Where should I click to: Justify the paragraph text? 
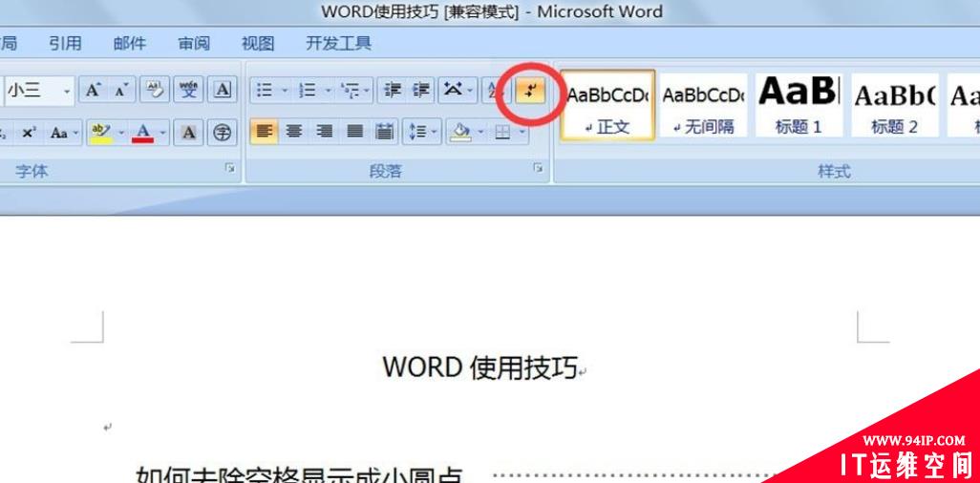tap(354, 132)
